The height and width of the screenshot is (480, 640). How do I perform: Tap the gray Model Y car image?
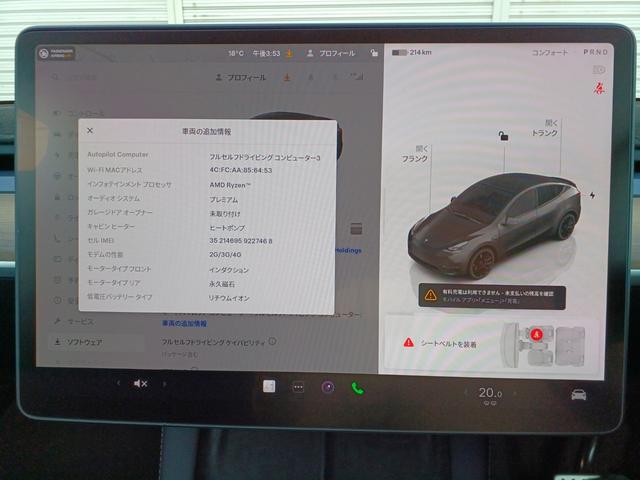(x=494, y=225)
